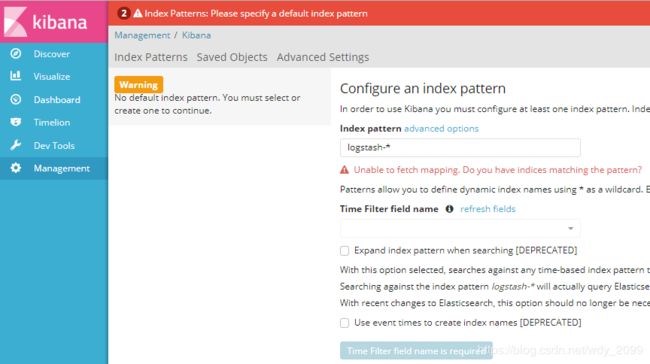Open Timelion via mask icon

[x=16, y=122]
